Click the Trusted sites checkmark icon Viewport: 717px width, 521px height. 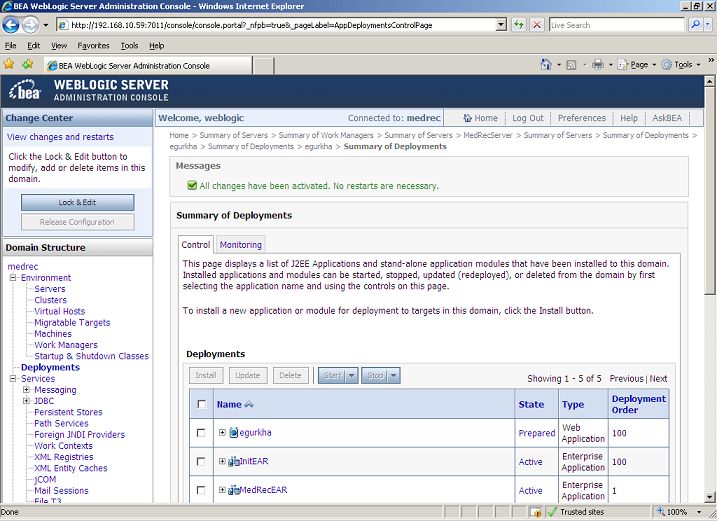(x=552, y=512)
